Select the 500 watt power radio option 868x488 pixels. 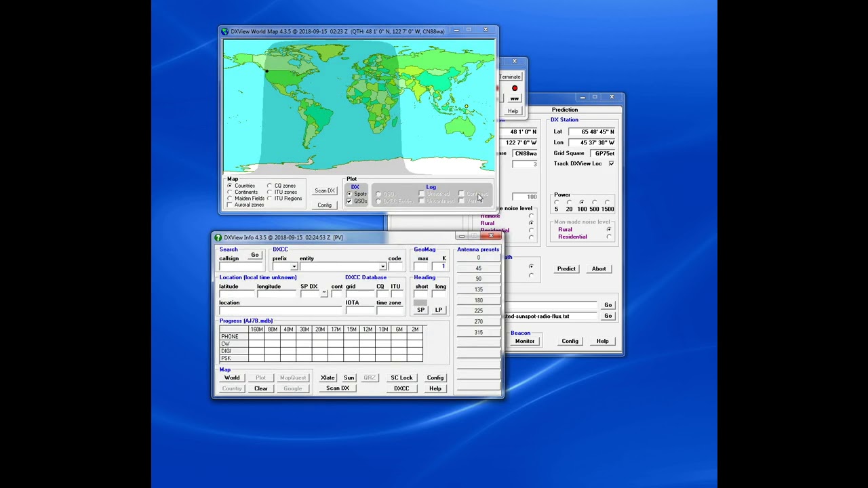(x=594, y=202)
